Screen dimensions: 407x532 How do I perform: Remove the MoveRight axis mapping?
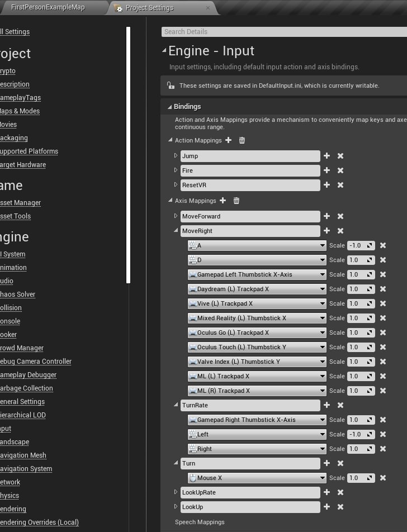coord(340,231)
